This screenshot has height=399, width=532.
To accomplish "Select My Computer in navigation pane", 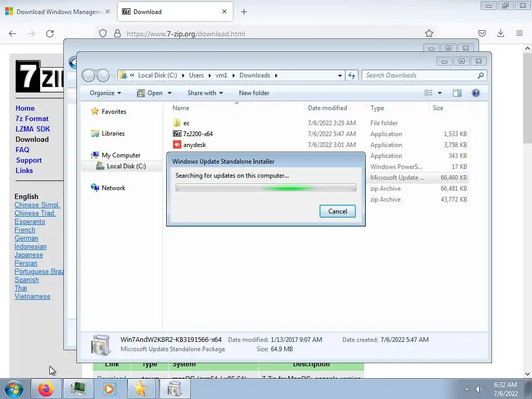I will [116, 155].
